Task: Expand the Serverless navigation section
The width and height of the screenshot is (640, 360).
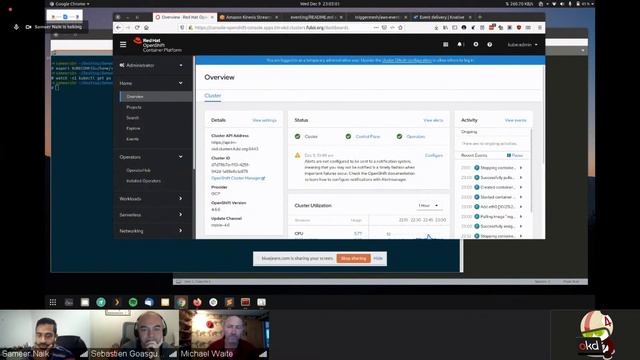Action: pos(152,215)
